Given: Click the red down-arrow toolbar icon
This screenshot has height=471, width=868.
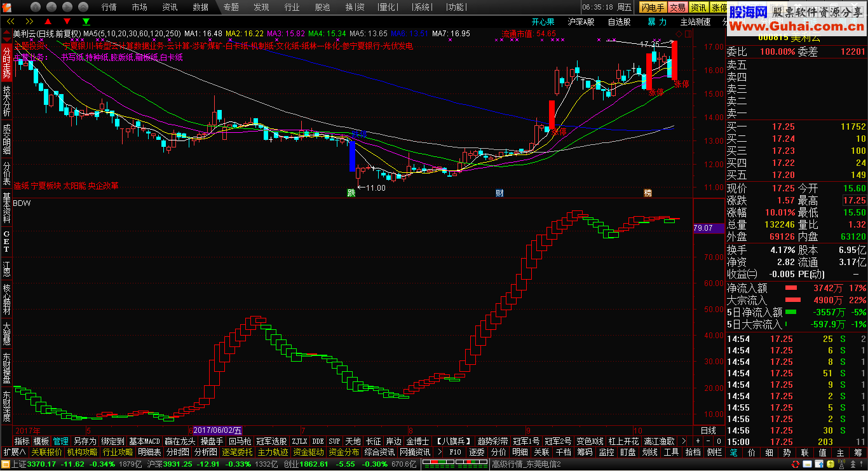Looking at the screenshot, I should tap(67, 22).
